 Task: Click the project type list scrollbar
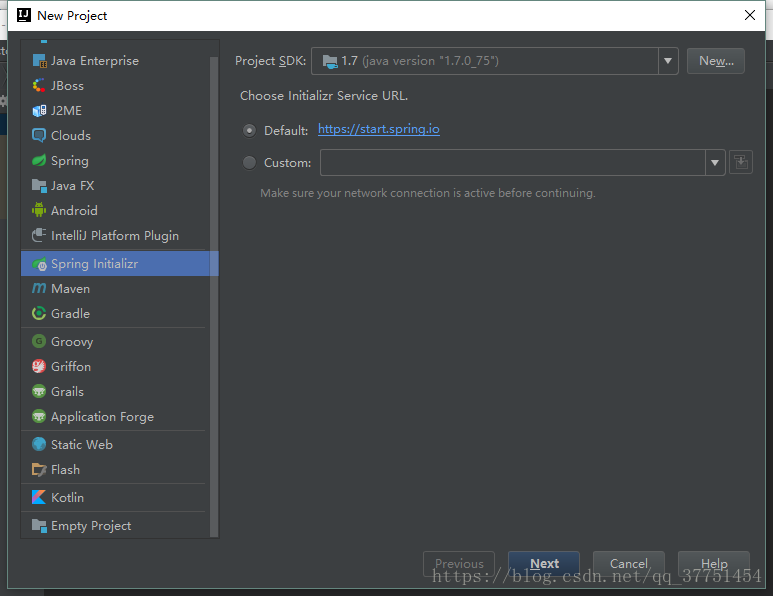coord(214,296)
